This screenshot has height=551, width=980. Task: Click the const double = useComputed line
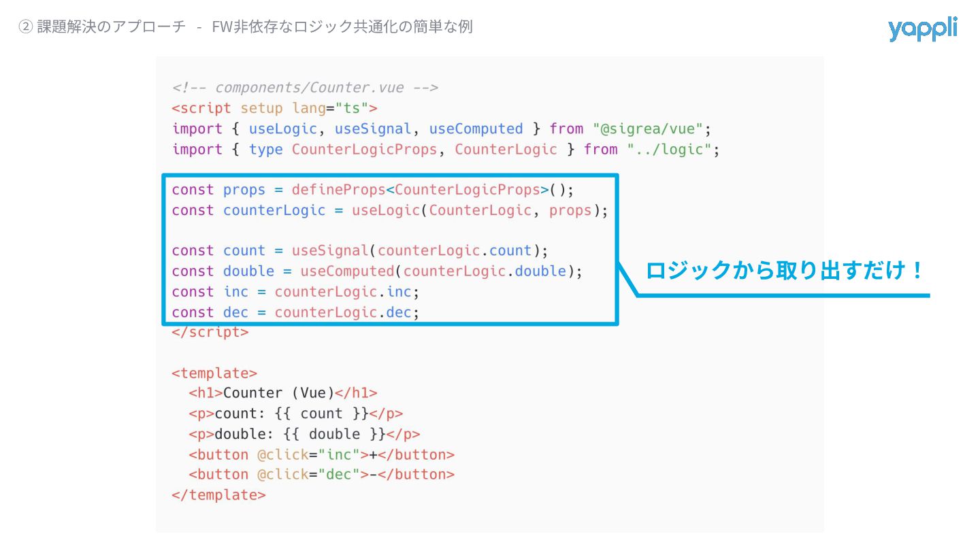pyautogui.click(x=377, y=271)
